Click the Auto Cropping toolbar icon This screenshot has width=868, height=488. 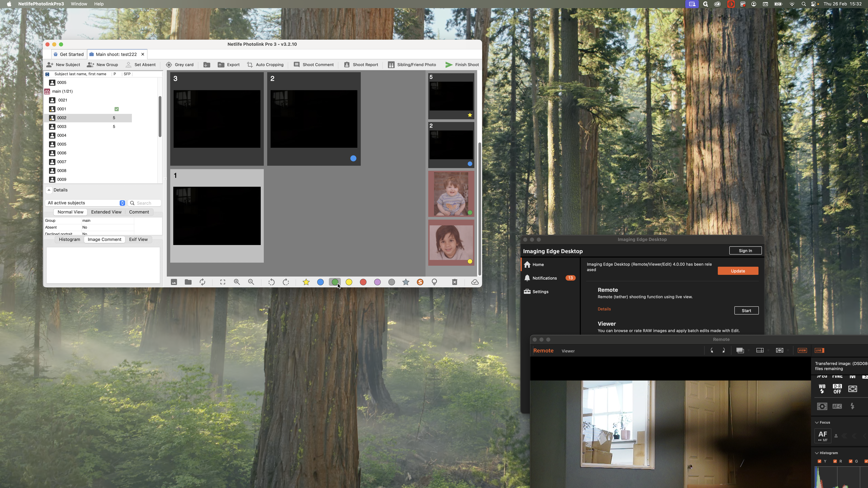[250, 65]
